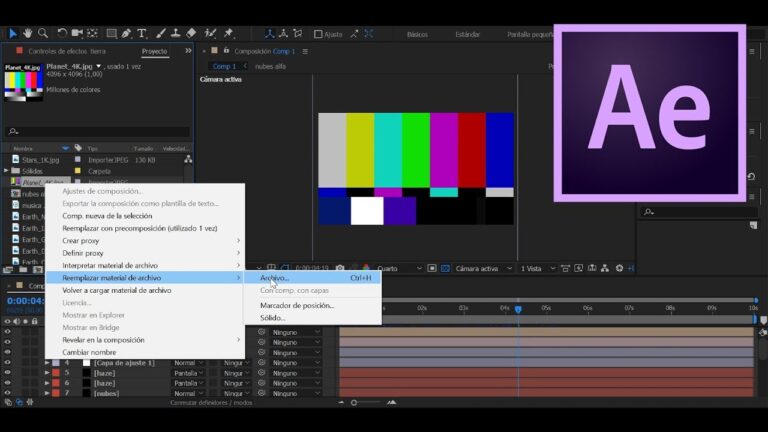Select the Puppet Pin tool
Viewport: 768px width, 432px height.
coord(228,33)
